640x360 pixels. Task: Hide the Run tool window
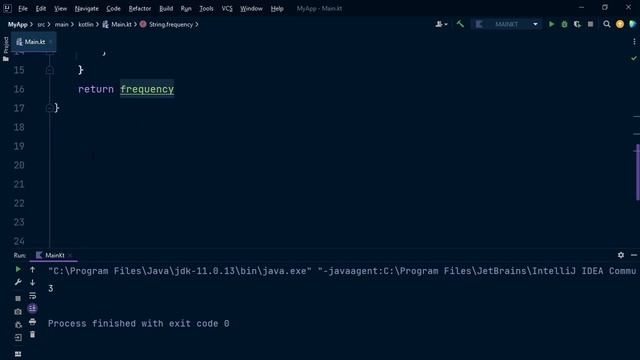(633, 255)
